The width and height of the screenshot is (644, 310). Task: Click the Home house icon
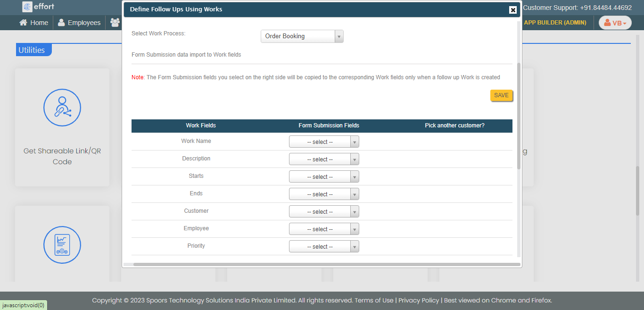point(23,23)
